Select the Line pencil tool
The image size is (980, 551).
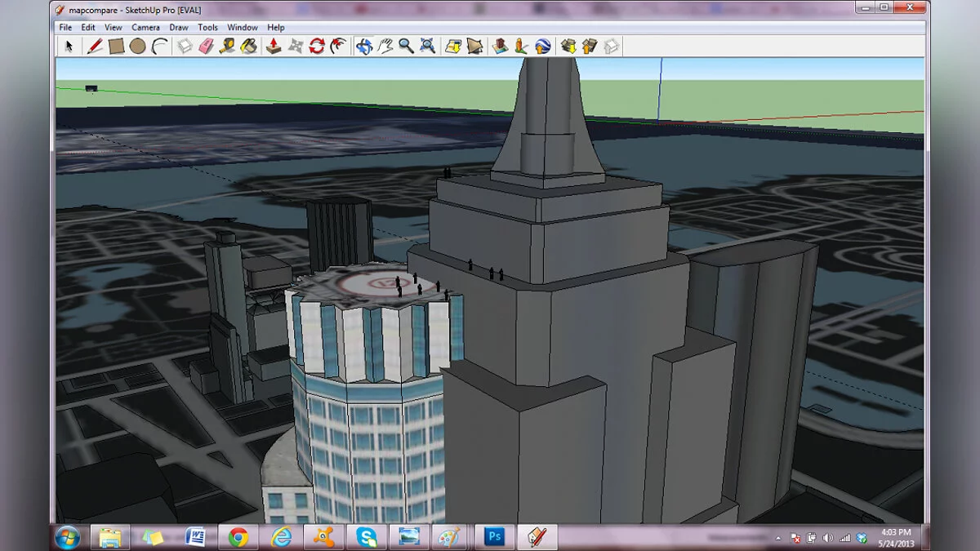tap(96, 47)
